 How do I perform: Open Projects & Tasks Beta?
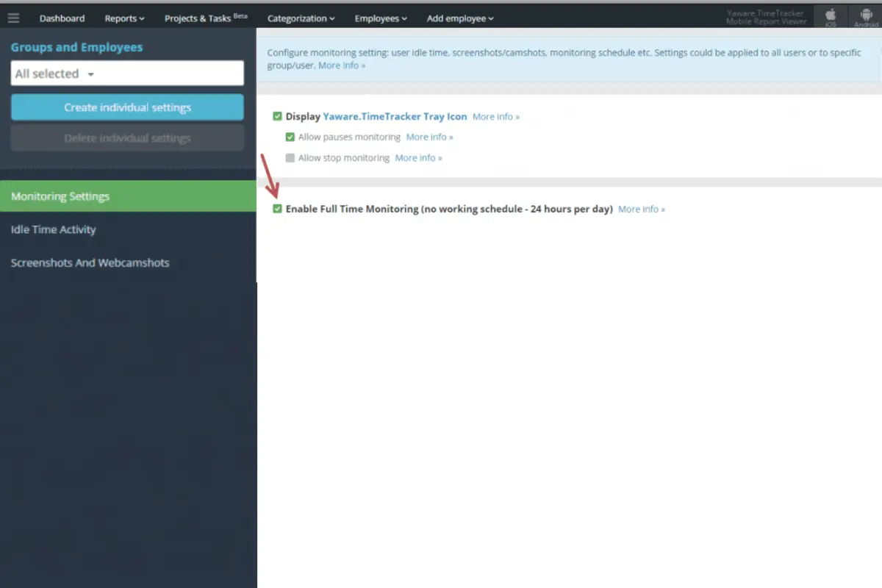[x=206, y=18]
